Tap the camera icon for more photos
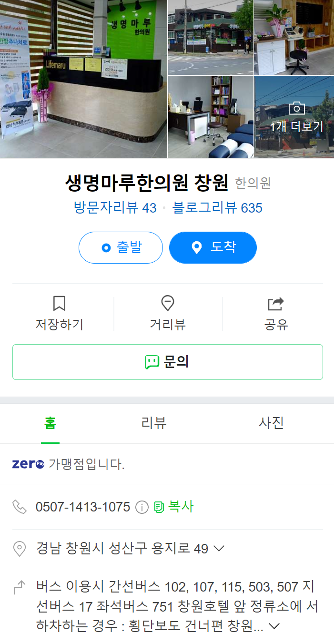The width and height of the screenshot is (334, 644). (x=296, y=108)
